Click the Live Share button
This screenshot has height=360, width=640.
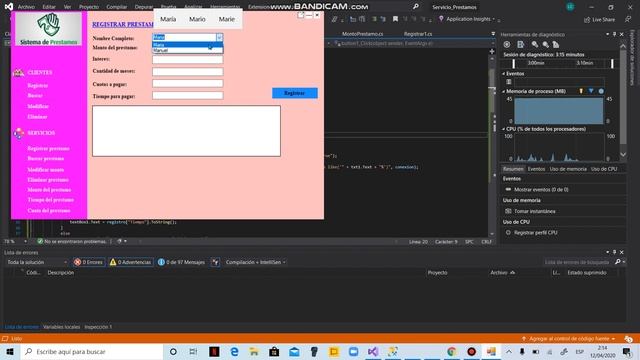(599, 20)
